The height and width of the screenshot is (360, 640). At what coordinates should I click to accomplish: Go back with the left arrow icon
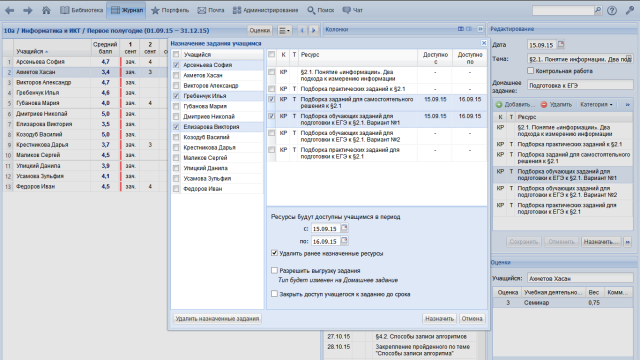[x=9, y=10]
